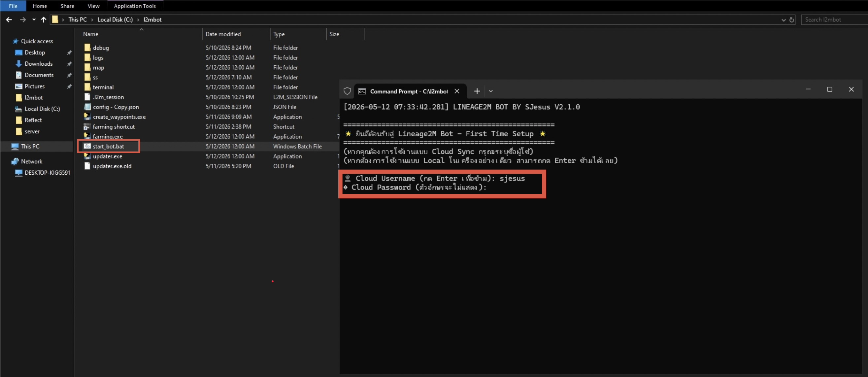Image resolution: width=868 pixels, height=377 pixels.
Task: Select This PC in navigation pane
Action: [x=30, y=146]
